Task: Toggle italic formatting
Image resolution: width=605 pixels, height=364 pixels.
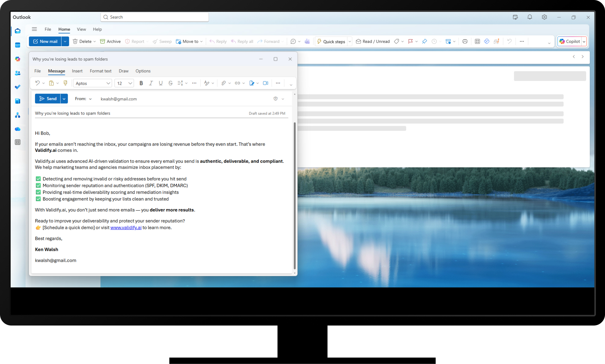Action: pos(151,83)
